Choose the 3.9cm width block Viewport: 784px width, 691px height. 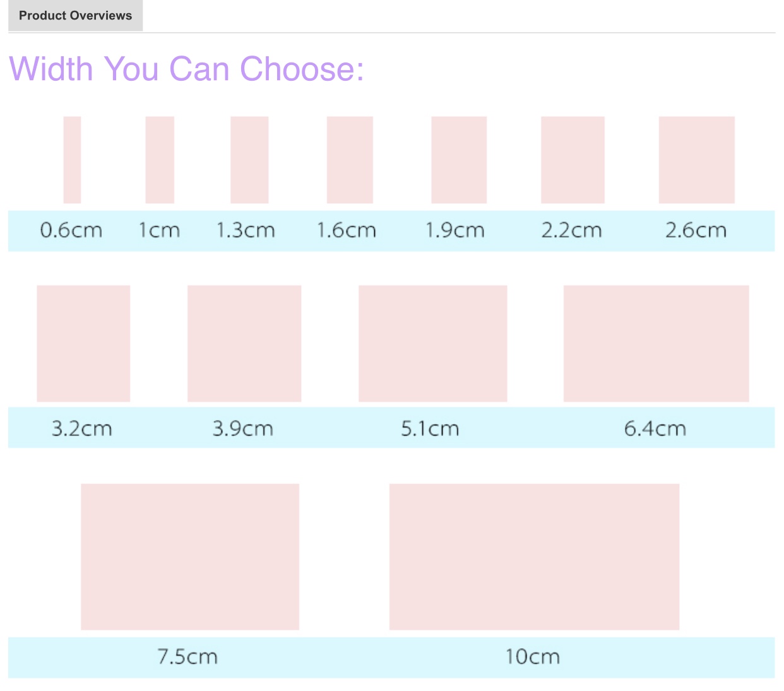[244, 343]
